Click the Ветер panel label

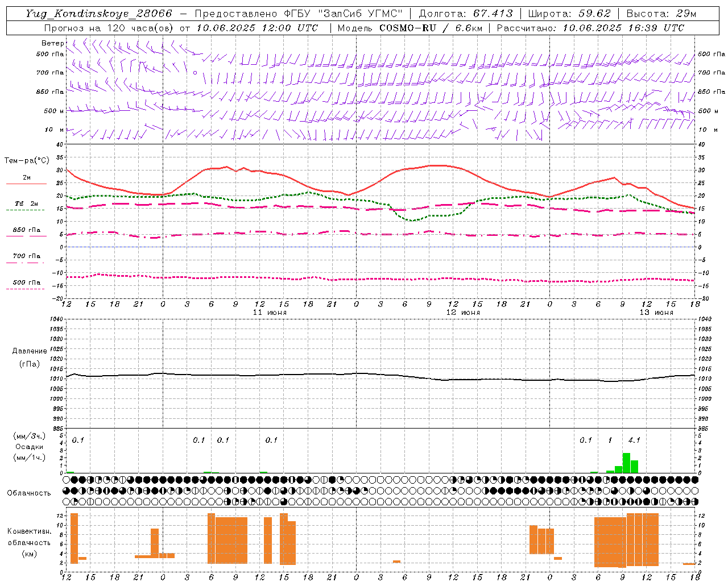pyautogui.click(x=52, y=43)
